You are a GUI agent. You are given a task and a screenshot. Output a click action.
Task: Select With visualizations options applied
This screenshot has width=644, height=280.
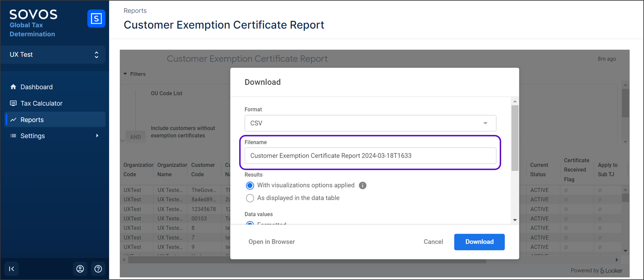(x=250, y=185)
